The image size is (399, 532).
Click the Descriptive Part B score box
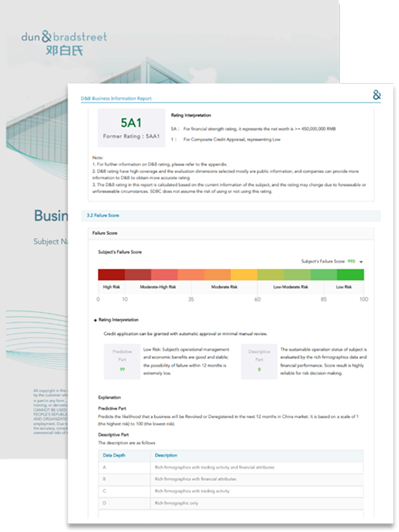pyautogui.click(x=259, y=361)
